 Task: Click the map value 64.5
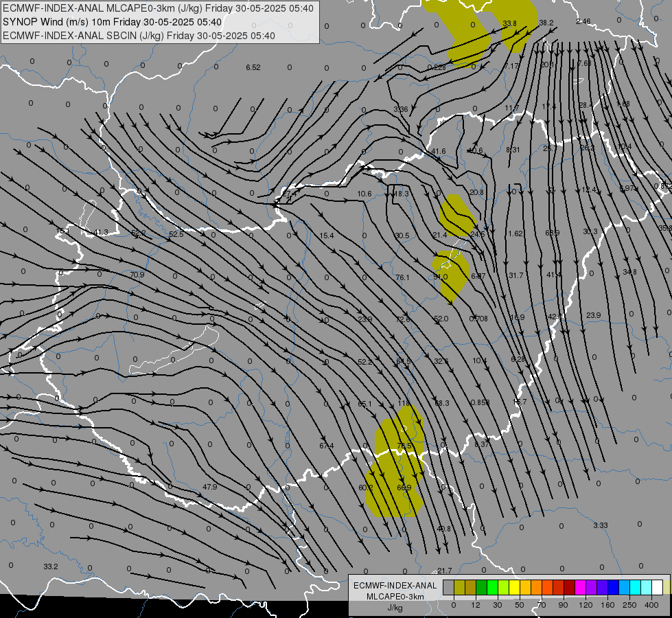coord(404,362)
